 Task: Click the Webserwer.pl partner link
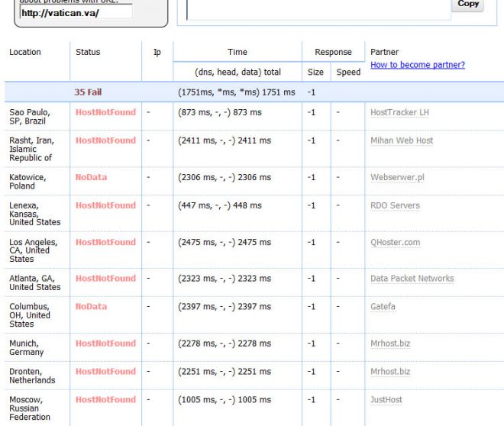[398, 177]
